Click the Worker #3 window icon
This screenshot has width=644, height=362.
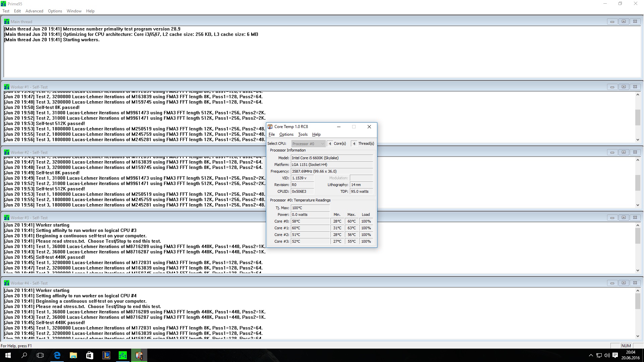click(7, 218)
